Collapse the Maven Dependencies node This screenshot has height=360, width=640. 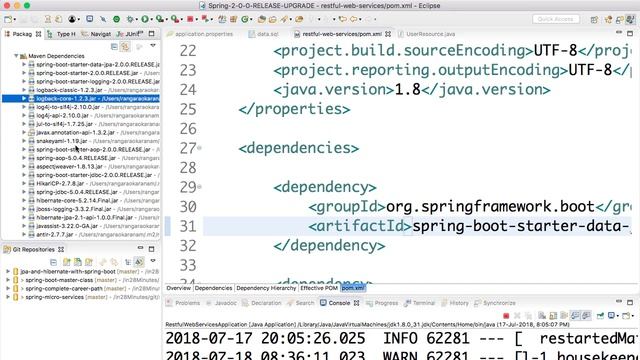pyautogui.click(x=16, y=56)
